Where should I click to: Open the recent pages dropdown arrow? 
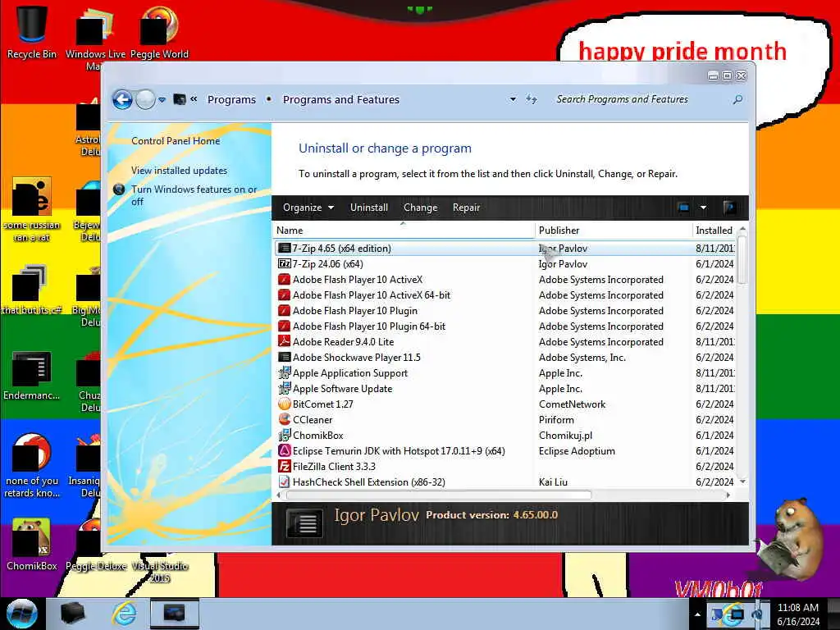[162, 99]
